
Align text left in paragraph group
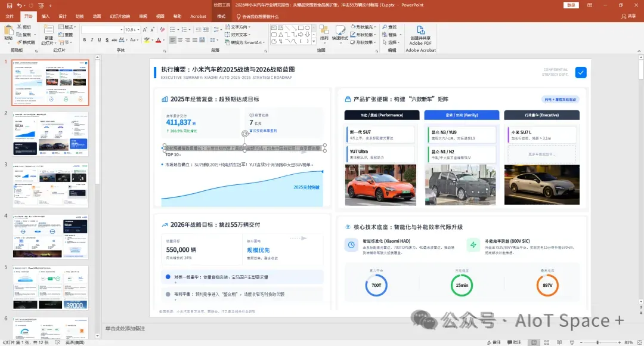pos(172,40)
